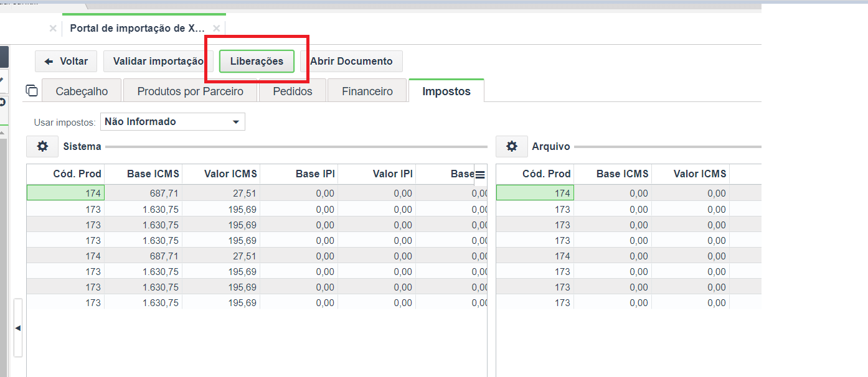The height and width of the screenshot is (377, 868).
Task: Click Validar importação
Action: click(x=158, y=61)
